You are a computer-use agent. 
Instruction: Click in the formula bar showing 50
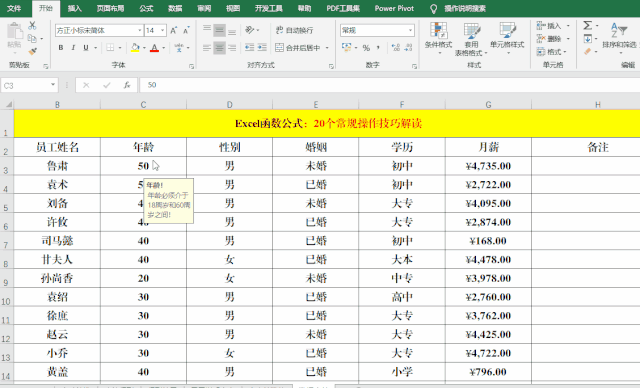390,85
